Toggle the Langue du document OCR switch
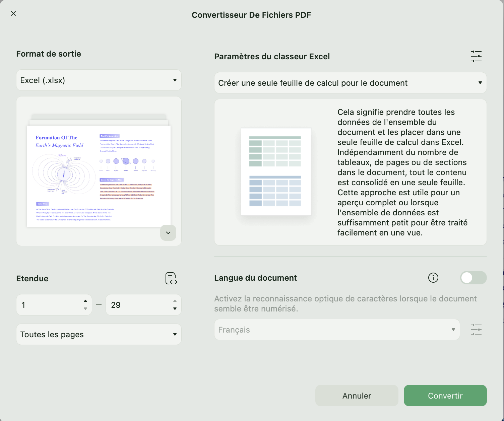Viewport: 504px width, 421px height. [473, 278]
